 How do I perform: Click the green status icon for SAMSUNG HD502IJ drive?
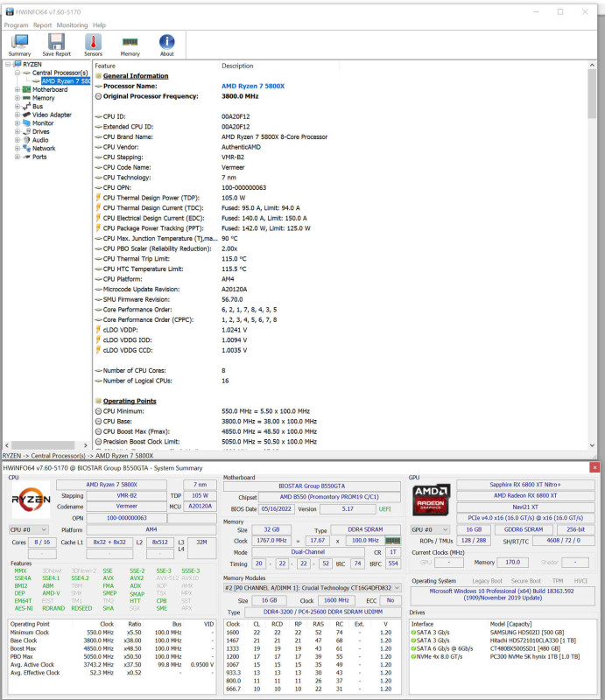[x=413, y=632]
